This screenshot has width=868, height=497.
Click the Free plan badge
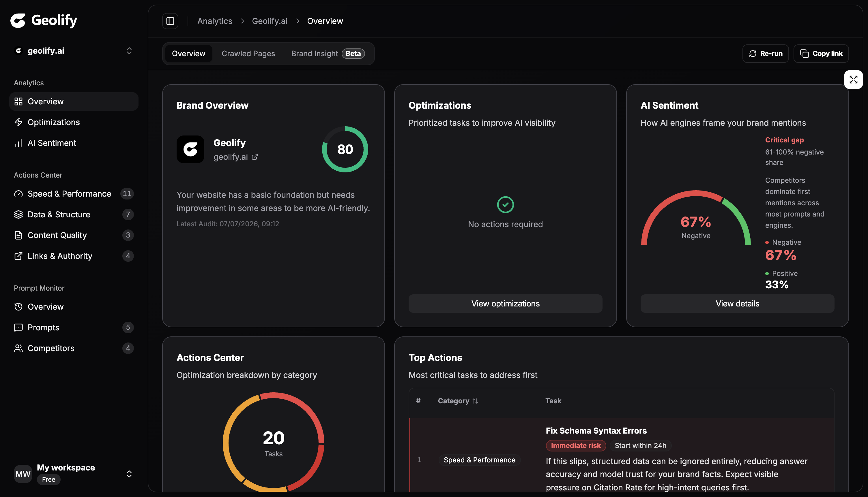pos(48,480)
